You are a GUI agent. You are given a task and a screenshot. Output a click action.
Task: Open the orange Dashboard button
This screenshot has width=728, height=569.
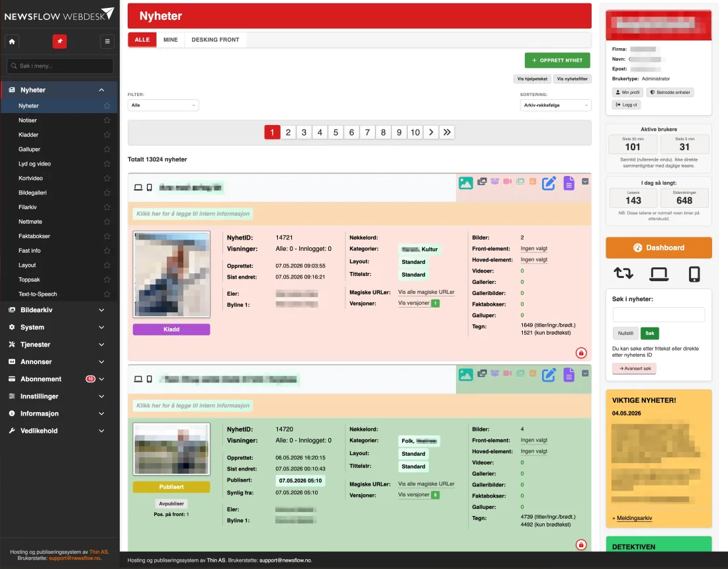pos(659,248)
